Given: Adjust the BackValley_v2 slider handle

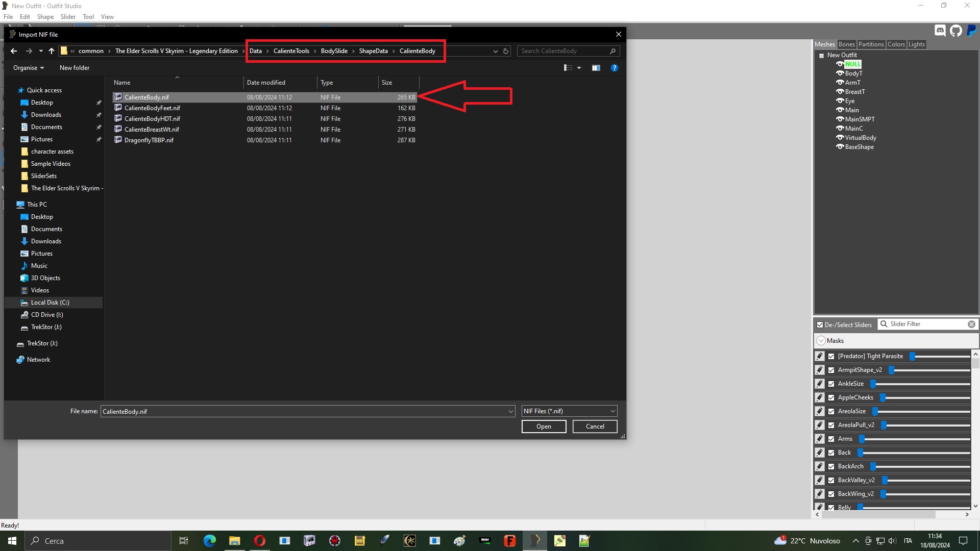Looking at the screenshot, I should pyautogui.click(x=885, y=480).
